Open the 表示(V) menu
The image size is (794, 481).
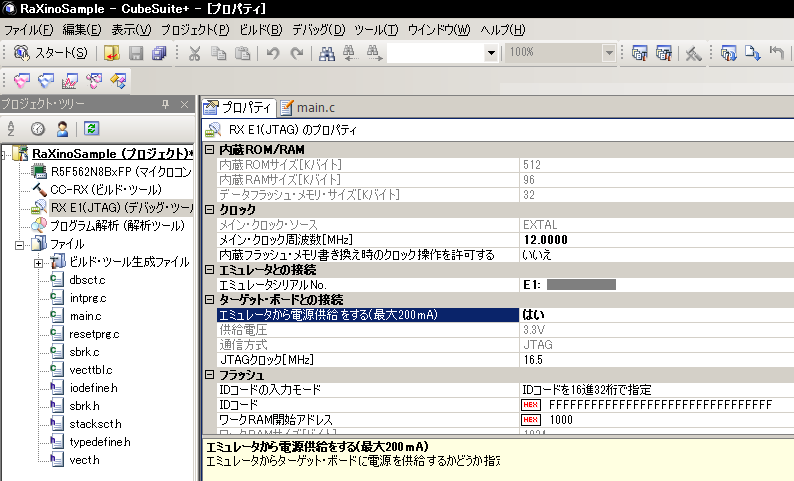coord(131,30)
